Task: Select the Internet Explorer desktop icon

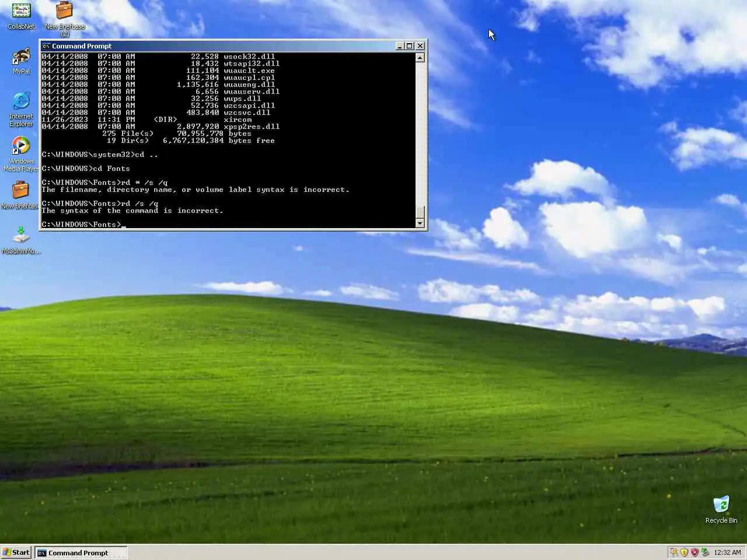Action: point(21,109)
